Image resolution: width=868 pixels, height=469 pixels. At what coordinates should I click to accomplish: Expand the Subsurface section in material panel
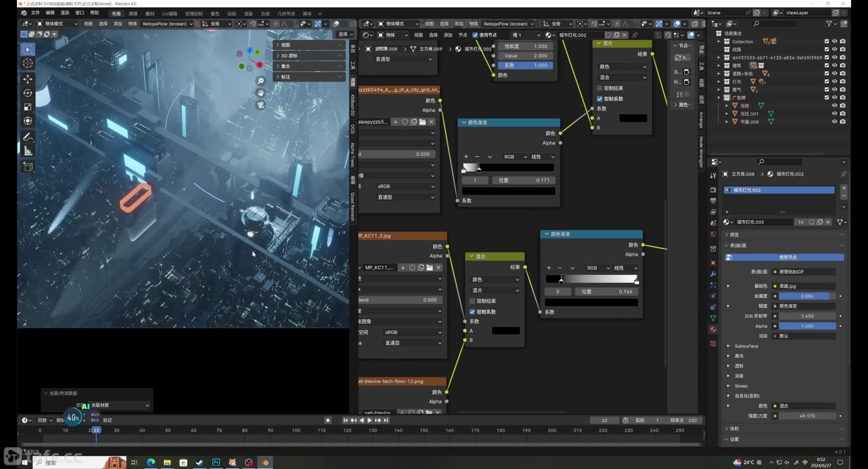click(728, 346)
